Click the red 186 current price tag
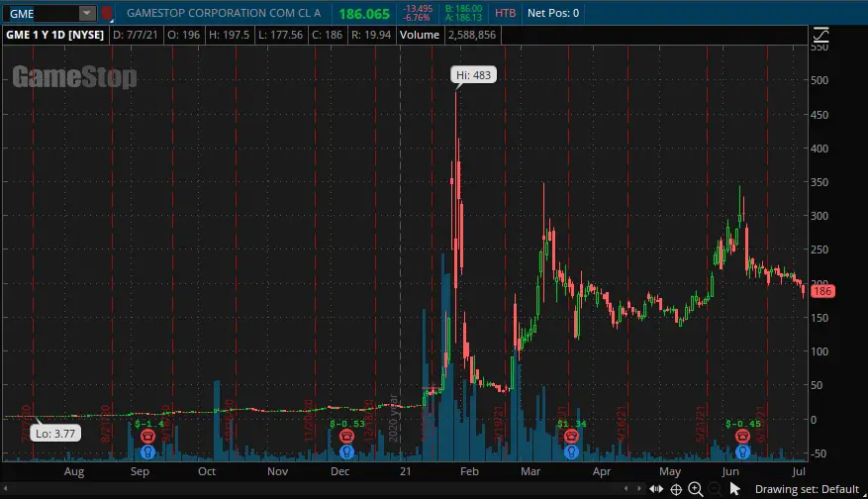The image size is (868, 499). (x=822, y=291)
